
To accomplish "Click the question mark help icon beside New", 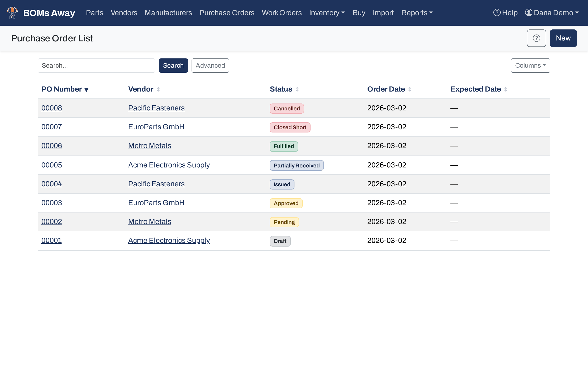I will coord(536,38).
